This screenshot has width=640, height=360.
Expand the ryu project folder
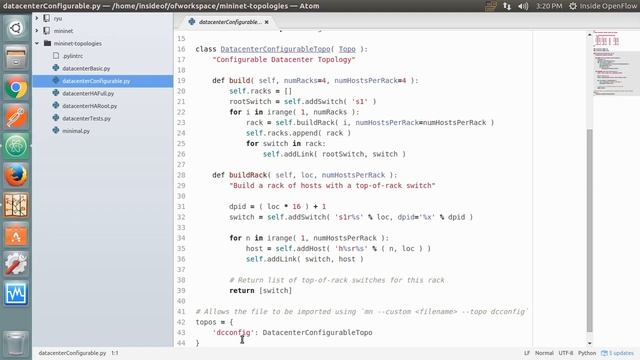[x=37, y=18]
